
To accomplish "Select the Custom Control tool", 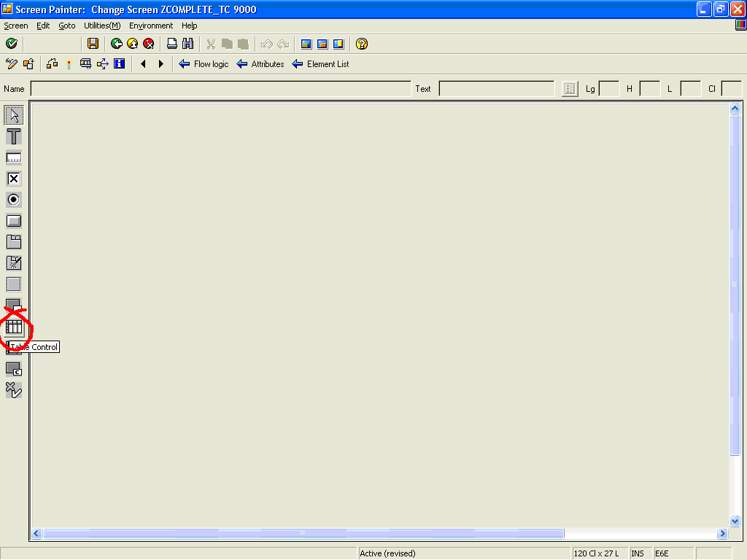I will [x=14, y=369].
